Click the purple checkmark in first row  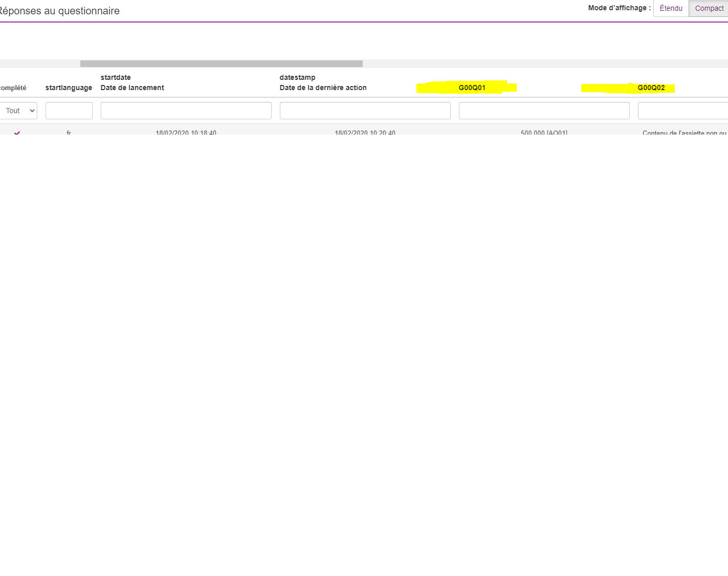coord(17,133)
